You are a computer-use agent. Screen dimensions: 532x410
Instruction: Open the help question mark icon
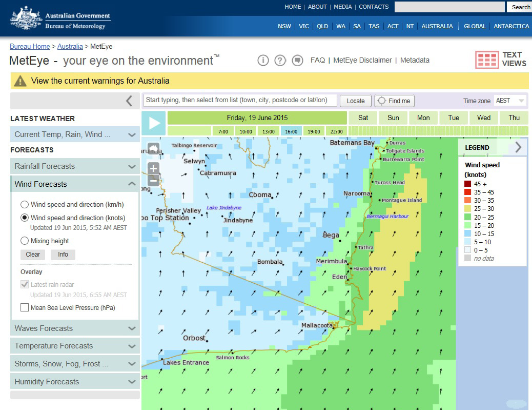point(280,61)
